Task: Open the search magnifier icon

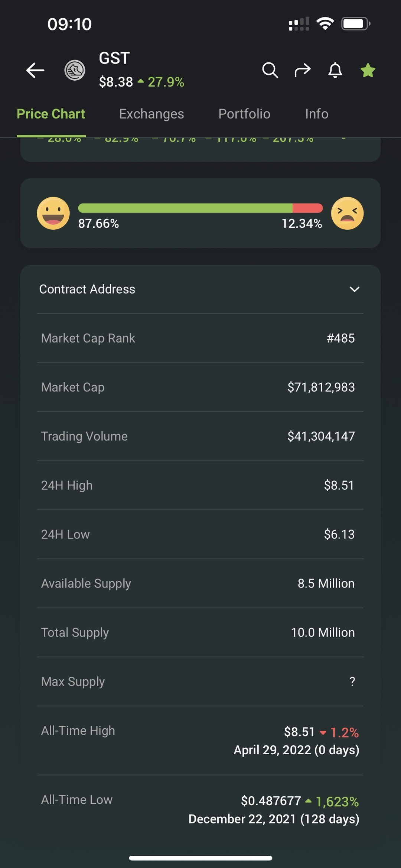Action: click(x=270, y=70)
